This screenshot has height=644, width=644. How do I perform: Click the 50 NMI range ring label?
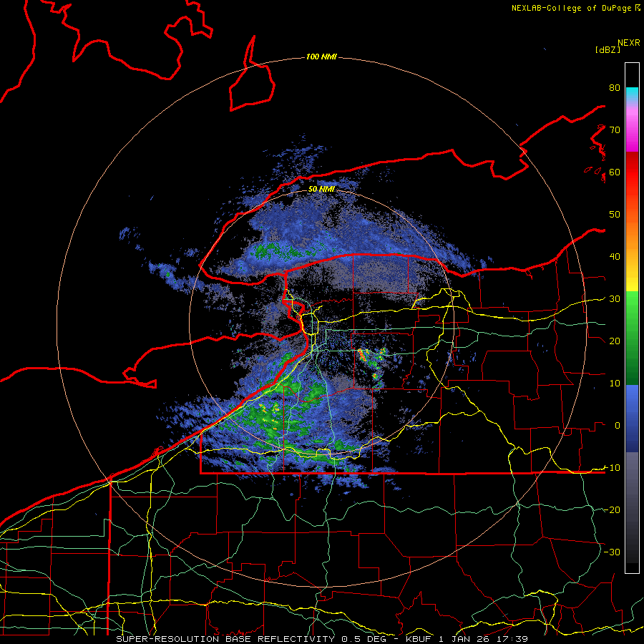pyautogui.click(x=321, y=190)
